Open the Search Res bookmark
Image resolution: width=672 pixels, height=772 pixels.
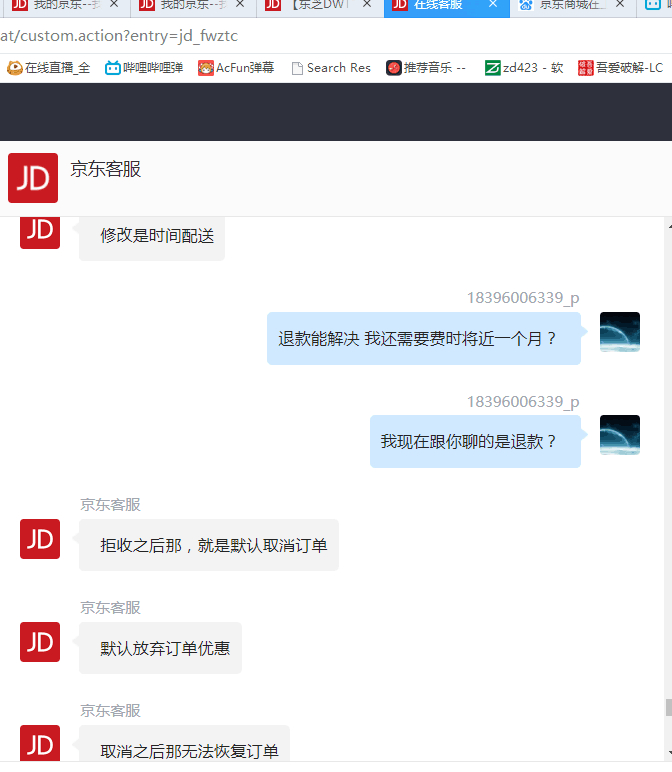(x=331, y=67)
